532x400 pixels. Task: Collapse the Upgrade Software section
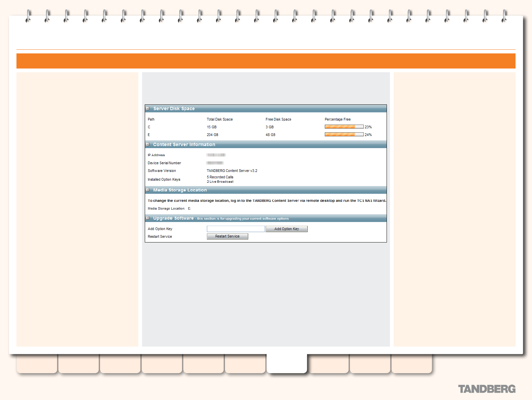tap(147, 218)
